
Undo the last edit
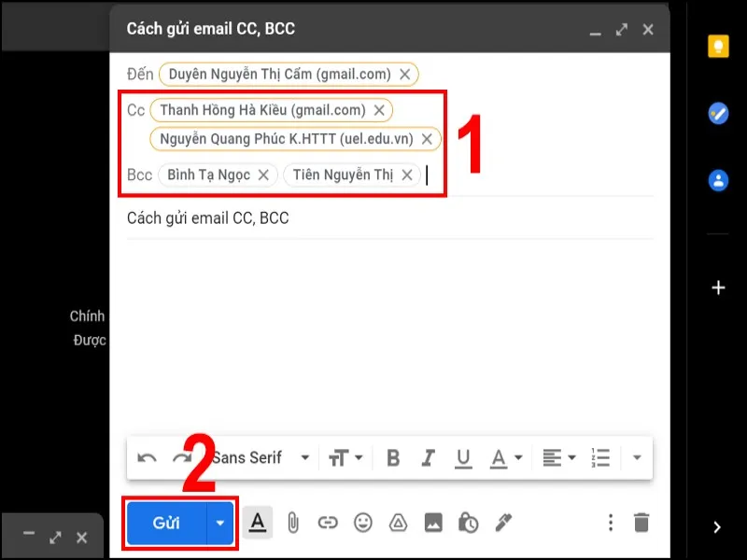click(x=145, y=457)
